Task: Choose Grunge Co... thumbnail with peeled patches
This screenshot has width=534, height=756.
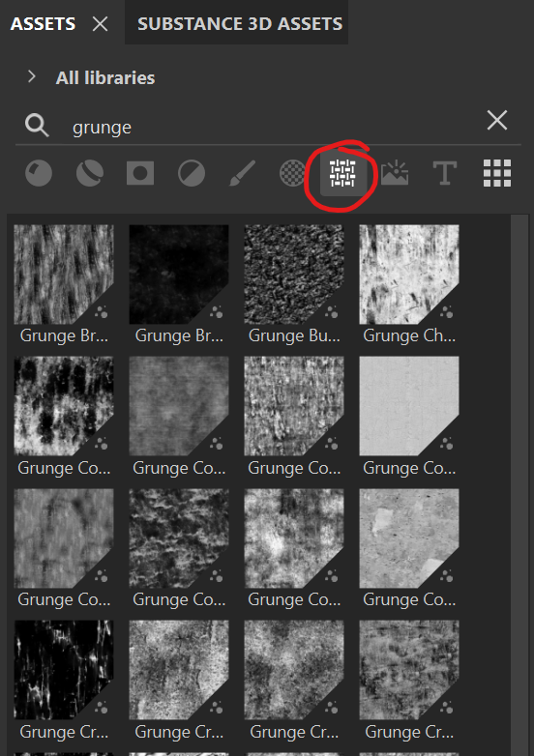Action: (x=409, y=538)
